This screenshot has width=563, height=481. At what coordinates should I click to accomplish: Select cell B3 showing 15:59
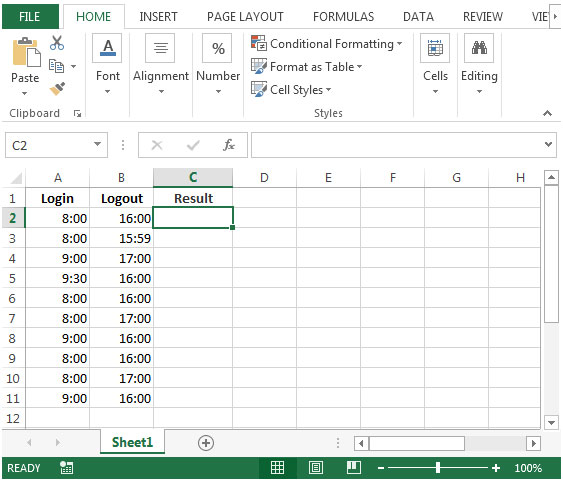(121, 238)
